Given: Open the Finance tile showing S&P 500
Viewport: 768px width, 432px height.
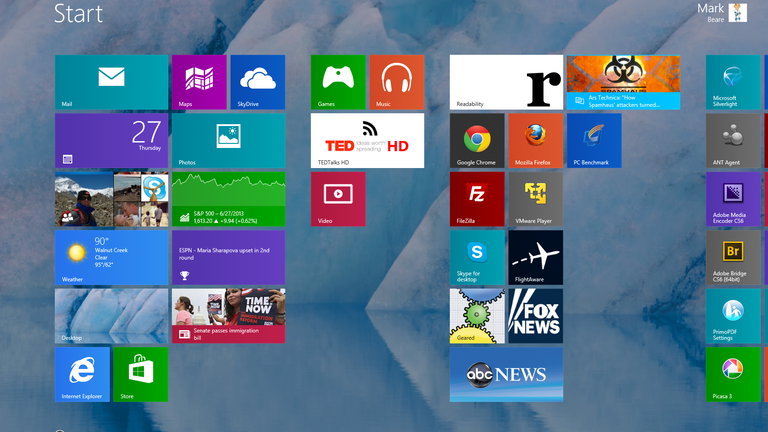Looking at the screenshot, I should tap(228, 199).
